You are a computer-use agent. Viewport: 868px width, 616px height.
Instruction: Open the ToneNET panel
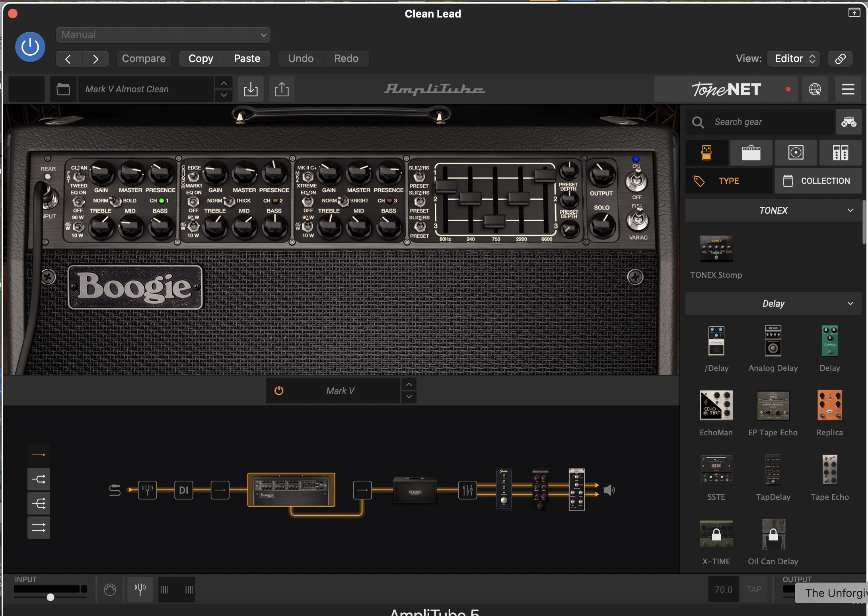coord(726,89)
